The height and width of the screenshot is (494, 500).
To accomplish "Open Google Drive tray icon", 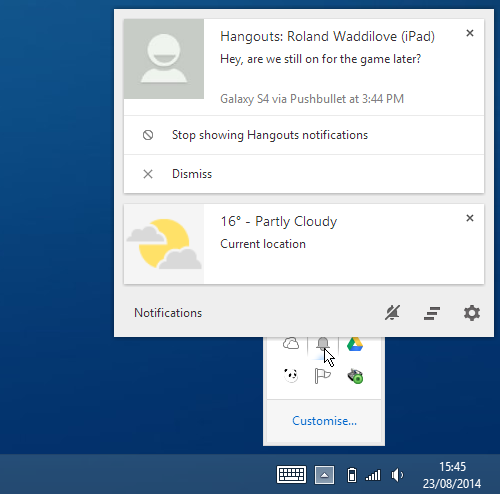I will (x=355, y=344).
